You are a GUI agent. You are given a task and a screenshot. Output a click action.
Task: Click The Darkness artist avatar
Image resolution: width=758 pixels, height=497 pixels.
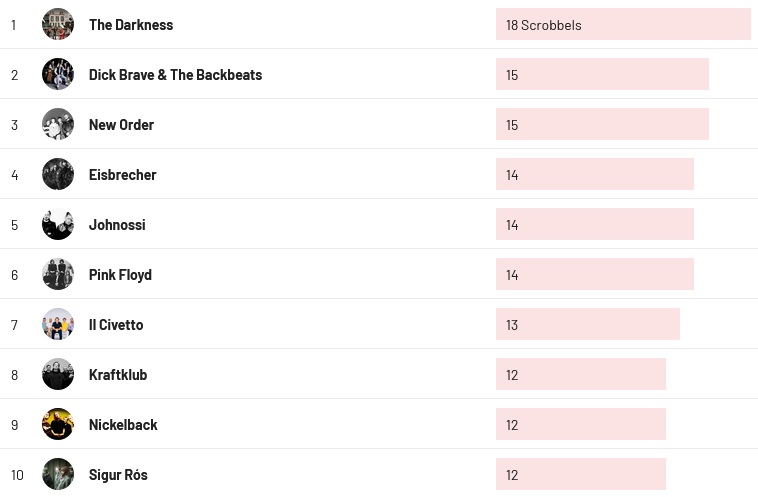click(x=58, y=24)
